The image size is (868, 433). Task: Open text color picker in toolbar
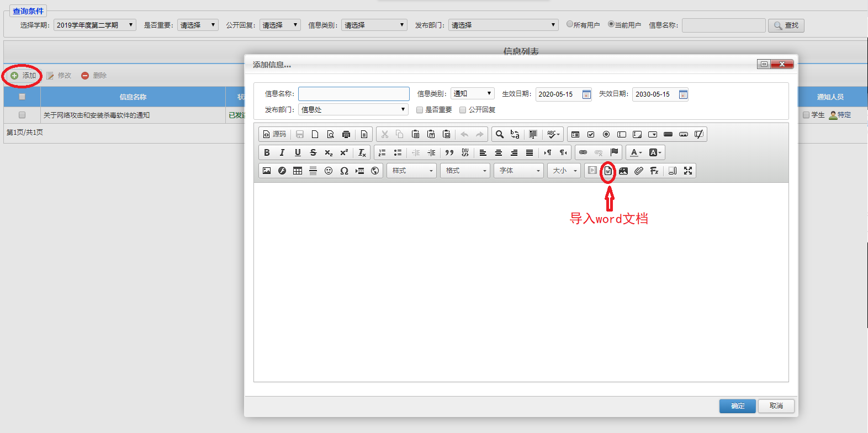point(636,153)
